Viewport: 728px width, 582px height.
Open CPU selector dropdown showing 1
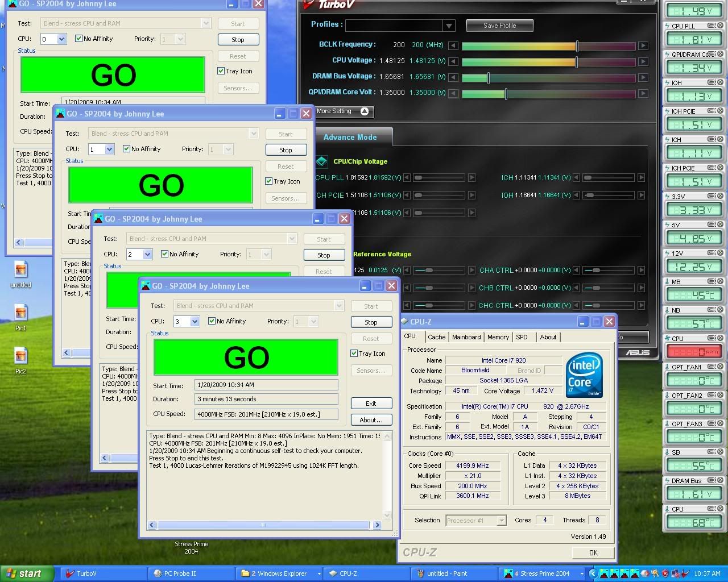[x=110, y=149]
